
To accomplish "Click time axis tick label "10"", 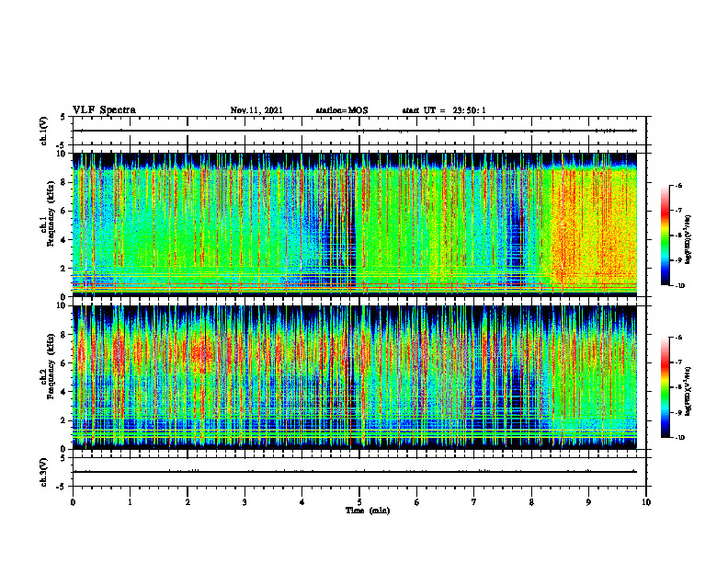I will click(x=646, y=502).
